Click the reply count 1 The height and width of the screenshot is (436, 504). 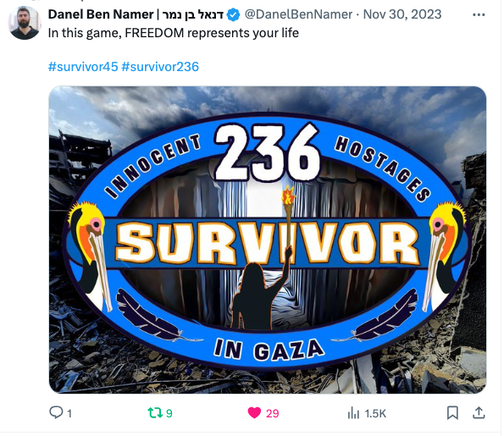pos(69,413)
